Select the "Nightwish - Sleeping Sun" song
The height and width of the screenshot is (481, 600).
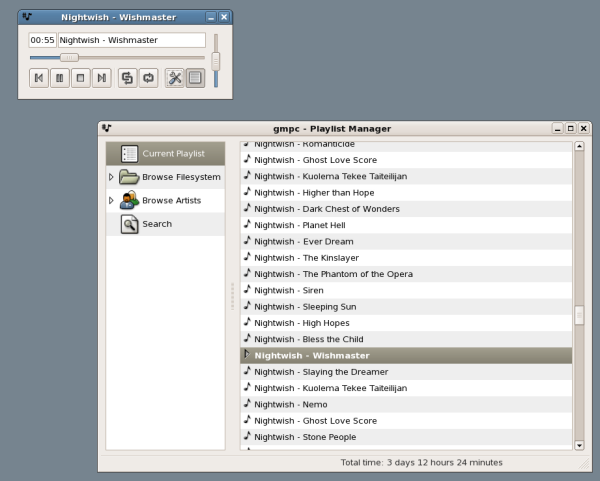(x=302, y=307)
